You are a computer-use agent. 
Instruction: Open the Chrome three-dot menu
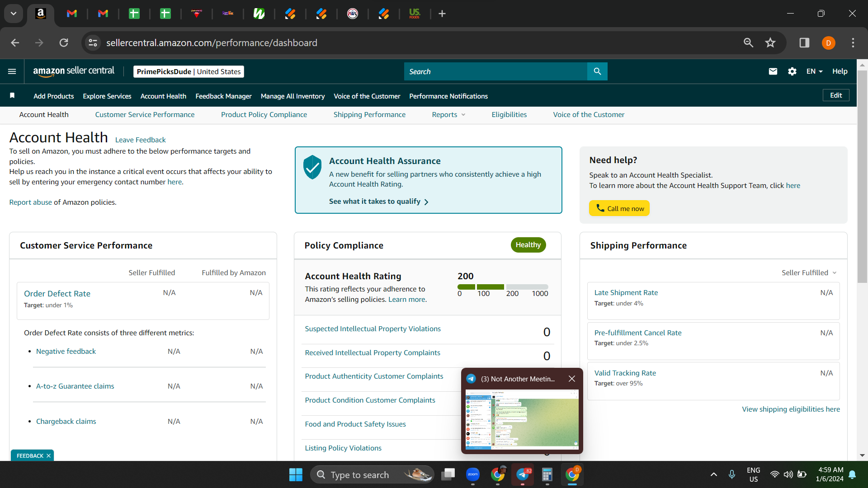[853, 42]
